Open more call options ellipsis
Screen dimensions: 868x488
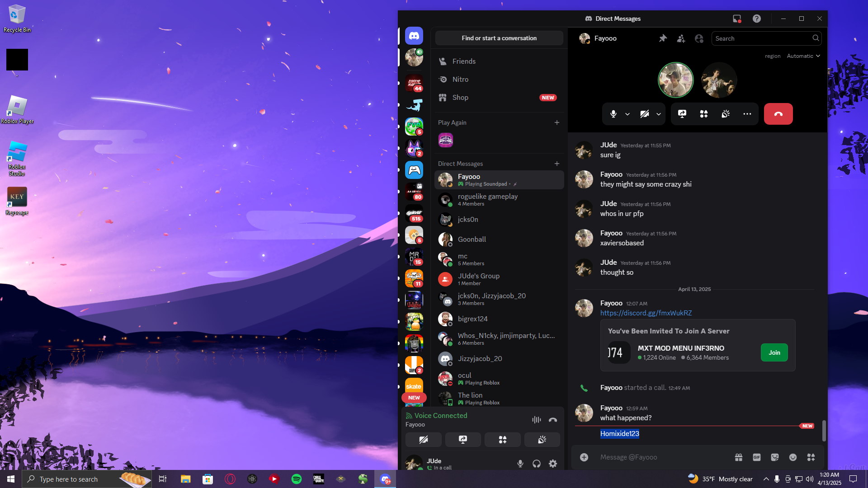pos(747,114)
